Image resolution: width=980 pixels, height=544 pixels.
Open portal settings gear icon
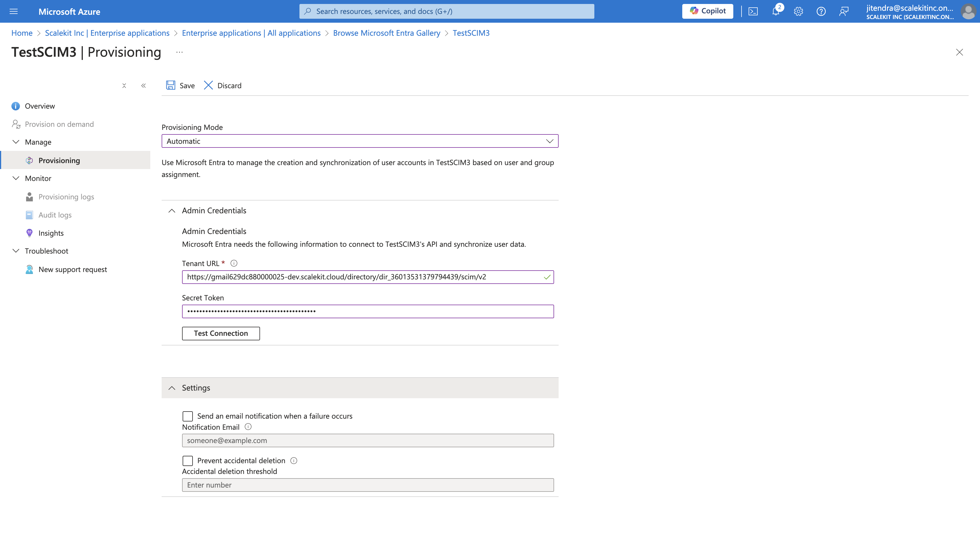pyautogui.click(x=798, y=11)
